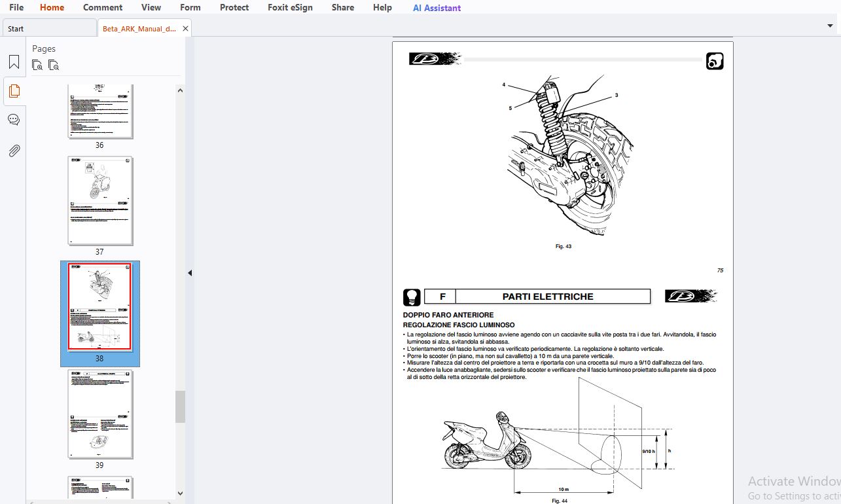The image size is (841, 504).
Task: Open the File menu
Action: [16, 7]
